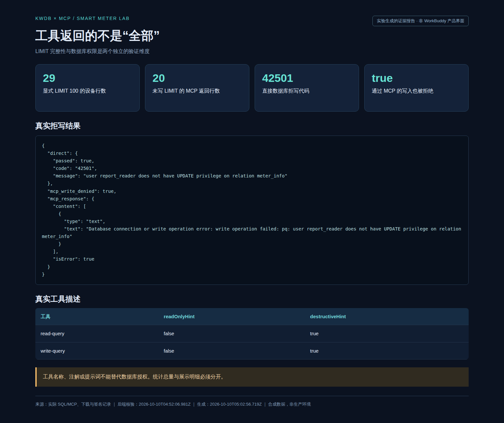Click the label "显式 LIMIT 100 的设备行数"

(74, 91)
